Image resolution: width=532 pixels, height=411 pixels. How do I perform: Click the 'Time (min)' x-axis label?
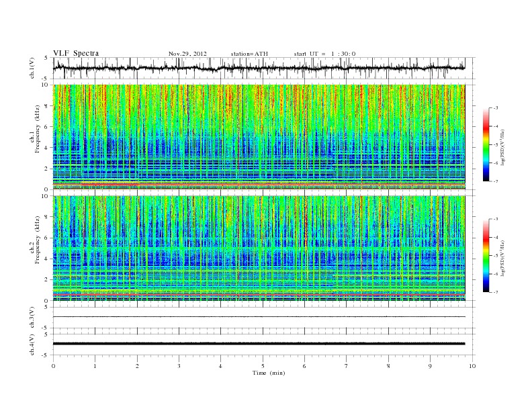click(x=269, y=373)
